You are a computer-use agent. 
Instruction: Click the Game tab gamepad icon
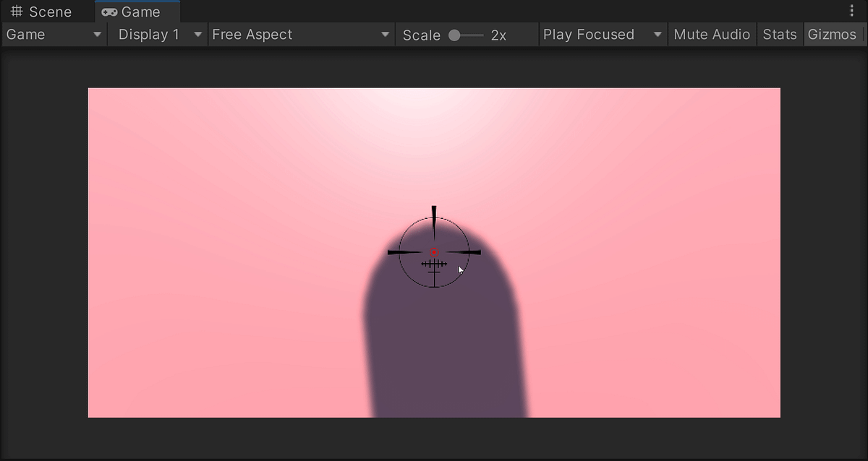(110, 12)
